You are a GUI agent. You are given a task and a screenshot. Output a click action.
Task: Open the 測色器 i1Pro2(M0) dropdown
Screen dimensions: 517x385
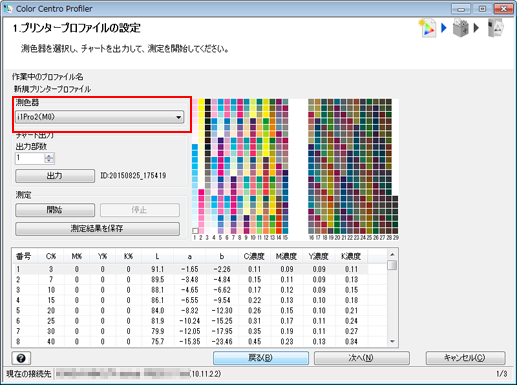tap(99, 117)
